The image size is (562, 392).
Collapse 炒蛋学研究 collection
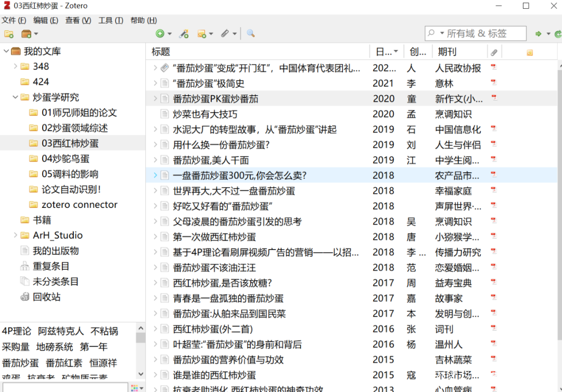pos(15,97)
